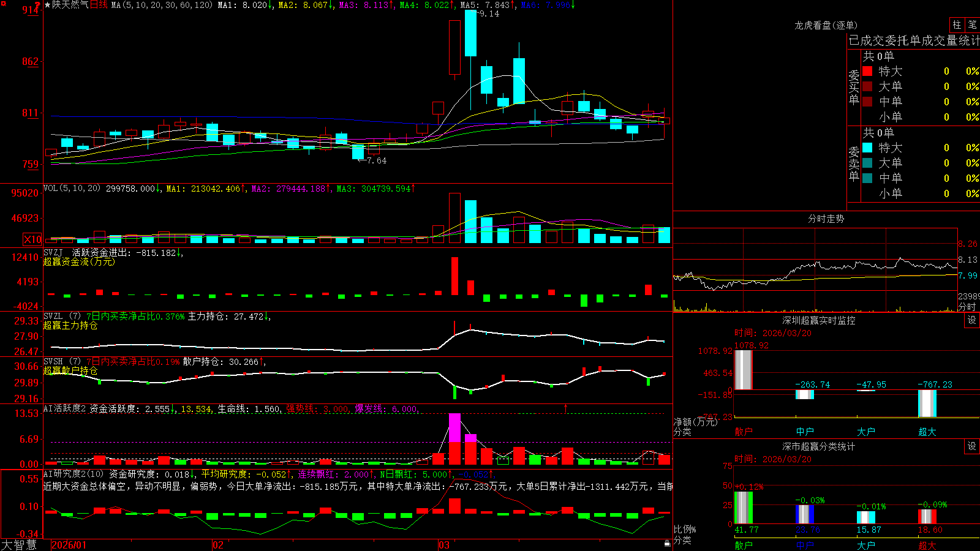
Task: Click the 7.64 low price label
Action: (377, 160)
